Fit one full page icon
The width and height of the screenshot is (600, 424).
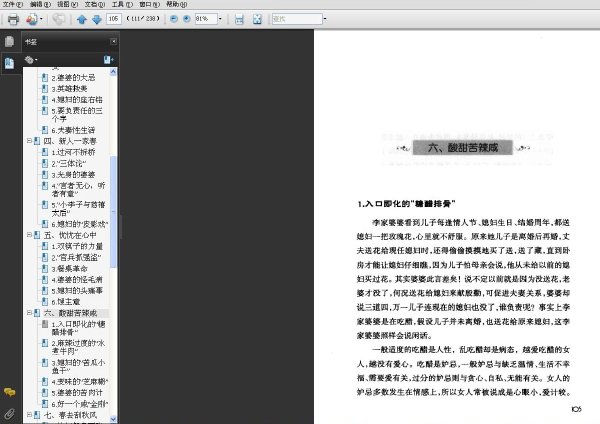[x=257, y=19]
